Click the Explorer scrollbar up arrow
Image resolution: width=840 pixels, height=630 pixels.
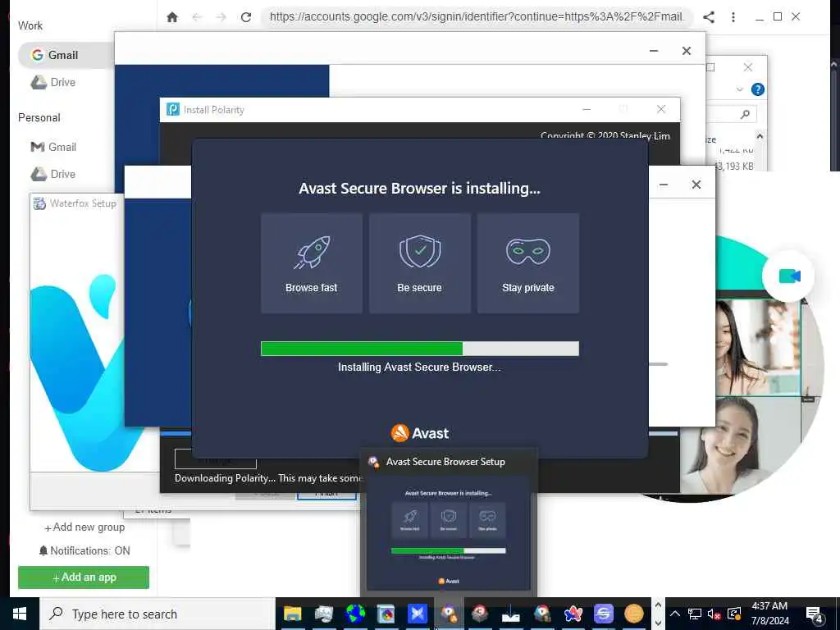point(759,136)
